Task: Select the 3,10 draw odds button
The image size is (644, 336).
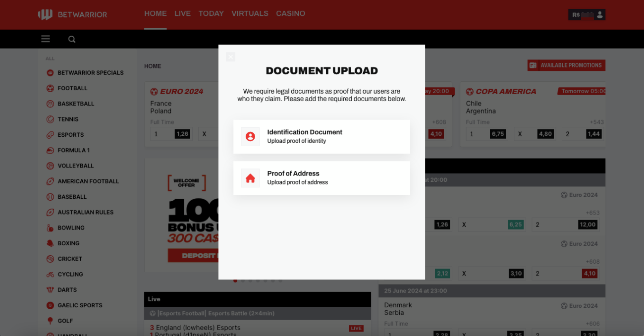Action: (x=516, y=274)
